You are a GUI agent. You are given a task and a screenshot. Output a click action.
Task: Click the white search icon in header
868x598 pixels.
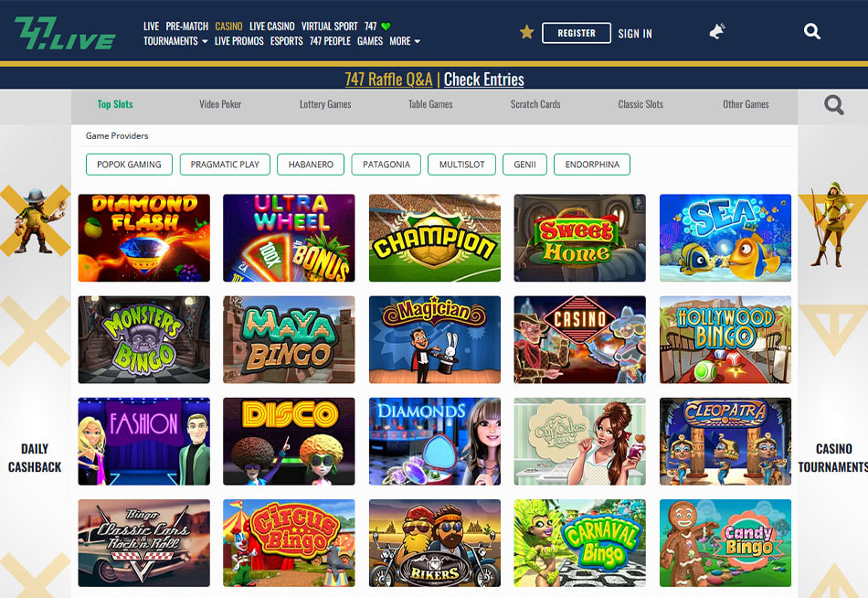click(x=812, y=32)
